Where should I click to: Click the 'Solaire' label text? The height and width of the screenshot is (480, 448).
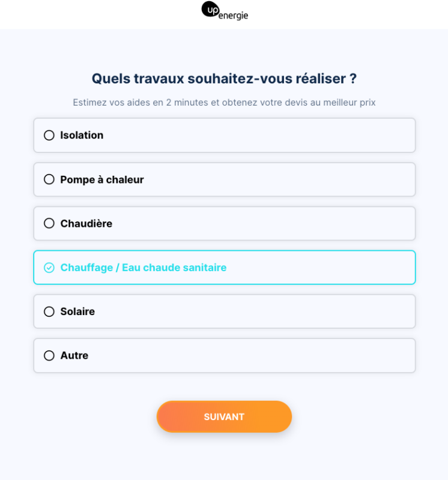pyautogui.click(x=77, y=311)
